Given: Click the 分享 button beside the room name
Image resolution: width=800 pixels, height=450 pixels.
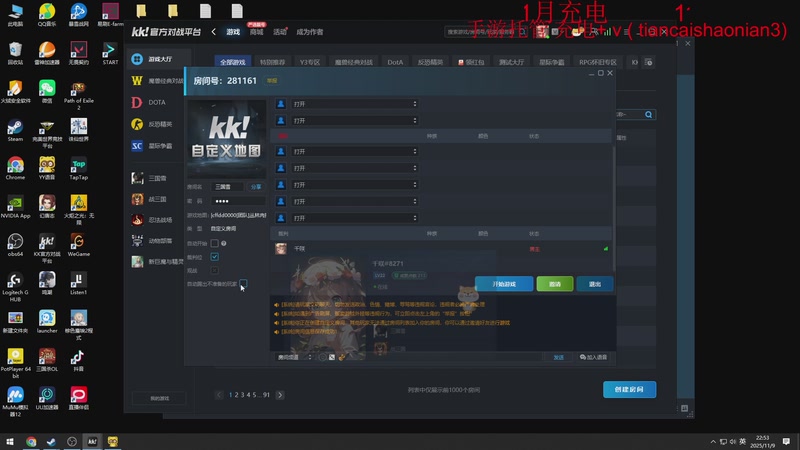Looking at the screenshot, I should point(256,187).
